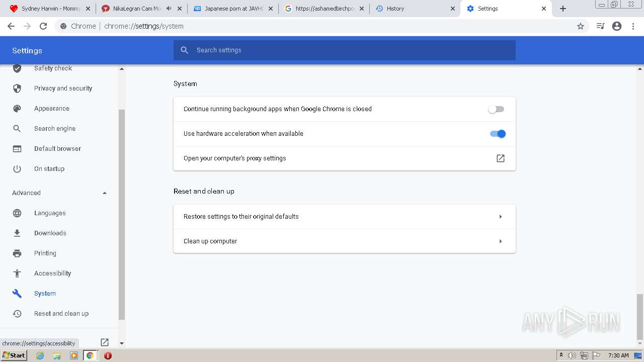The height and width of the screenshot is (362, 644).
Task: Open Internet Explorer from the taskbar
Action: 40,355
